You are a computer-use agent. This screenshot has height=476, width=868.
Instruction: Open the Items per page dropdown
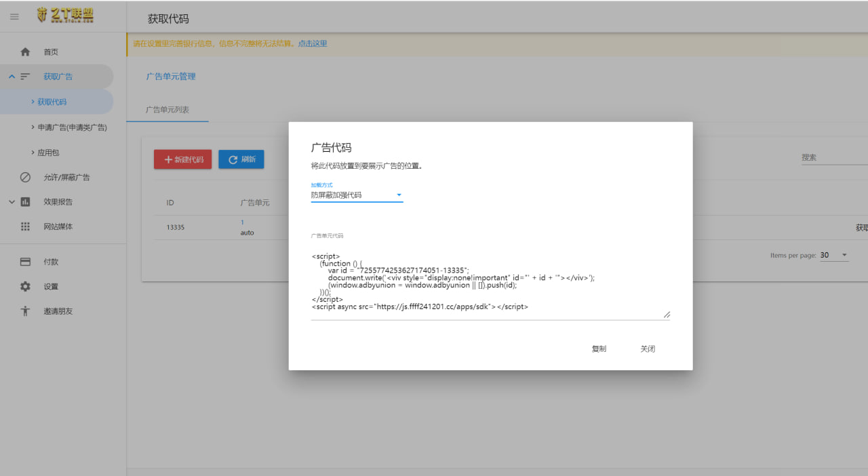click(835, 256)
